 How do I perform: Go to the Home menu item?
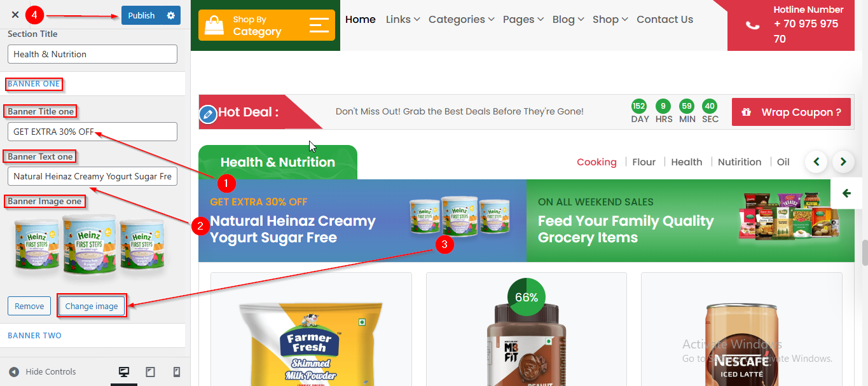[361, 20]
